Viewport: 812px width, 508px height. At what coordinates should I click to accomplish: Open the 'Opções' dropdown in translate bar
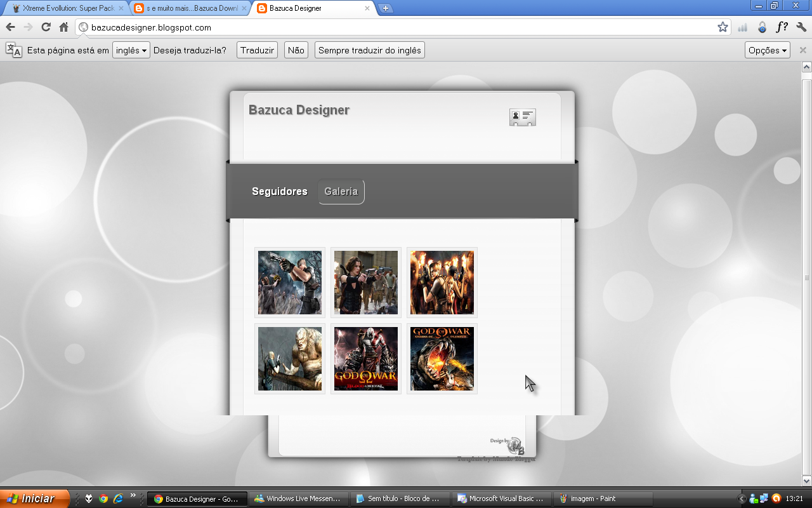pos(768,50)
